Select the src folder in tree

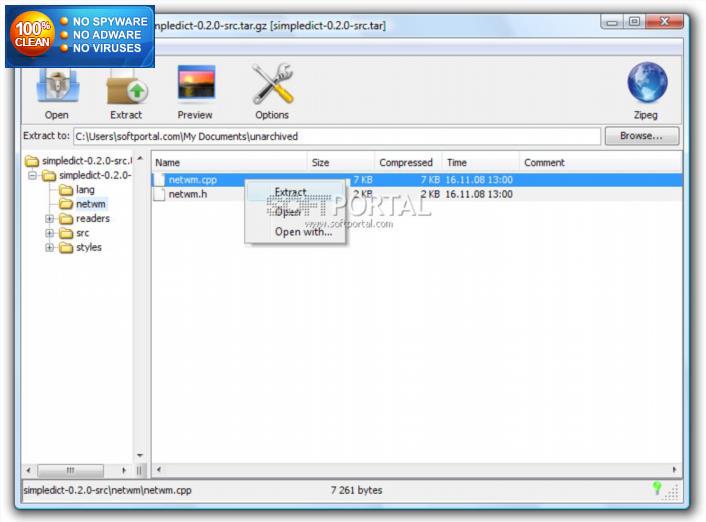74,233
